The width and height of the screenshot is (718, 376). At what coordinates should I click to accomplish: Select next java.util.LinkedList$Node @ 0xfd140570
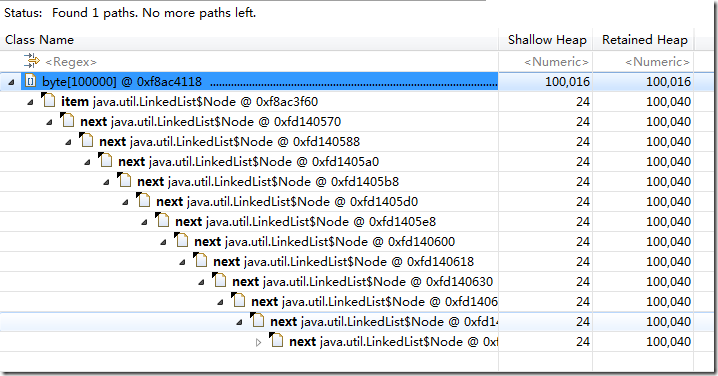click(x=211, y=121)
